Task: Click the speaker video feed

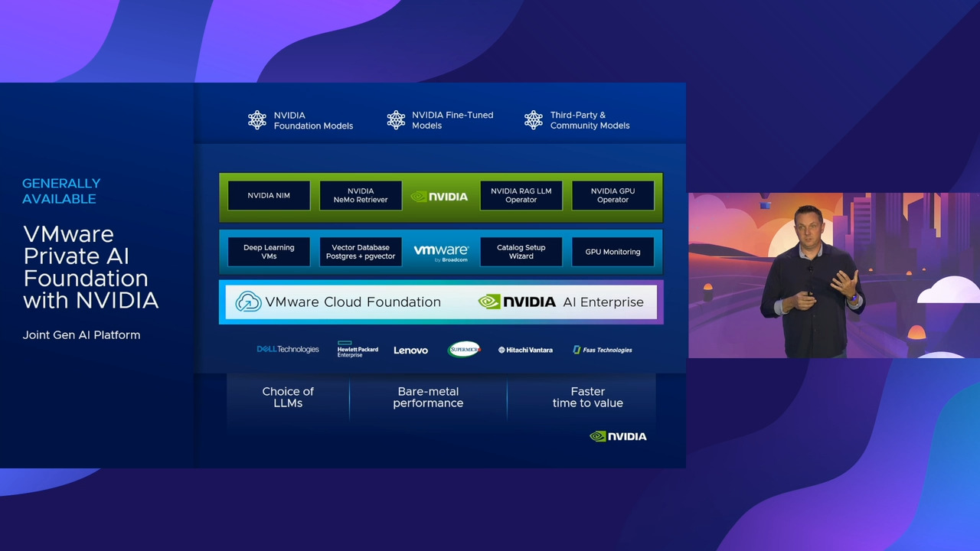Action: click(x=834, y=275)
